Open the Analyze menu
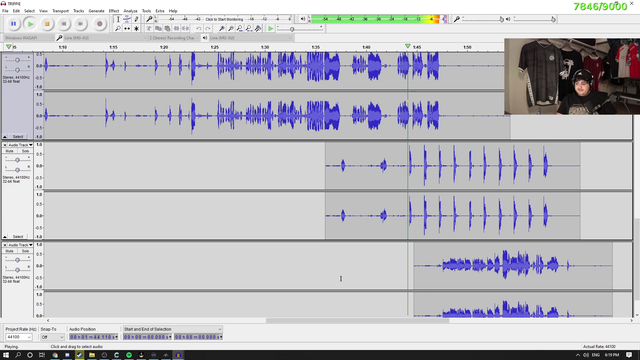640x360 pixels. tap(130, 11)
